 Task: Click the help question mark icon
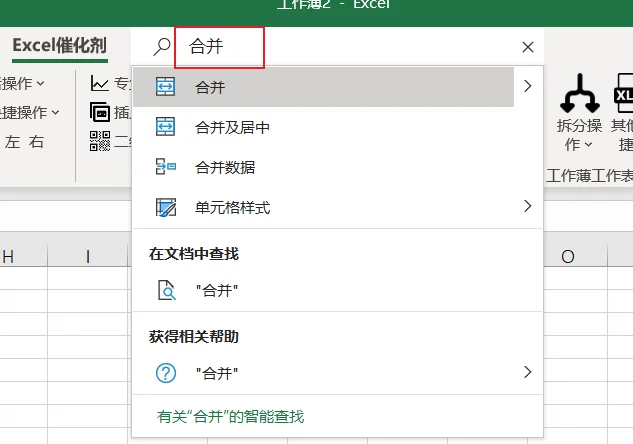click(x=166, y=373)
